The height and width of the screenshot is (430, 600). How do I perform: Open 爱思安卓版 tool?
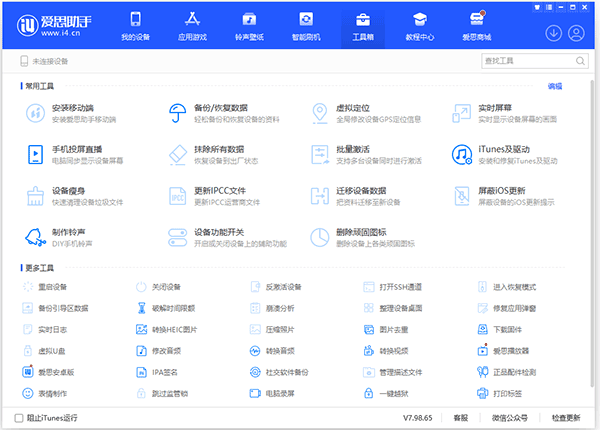(48, 372)
